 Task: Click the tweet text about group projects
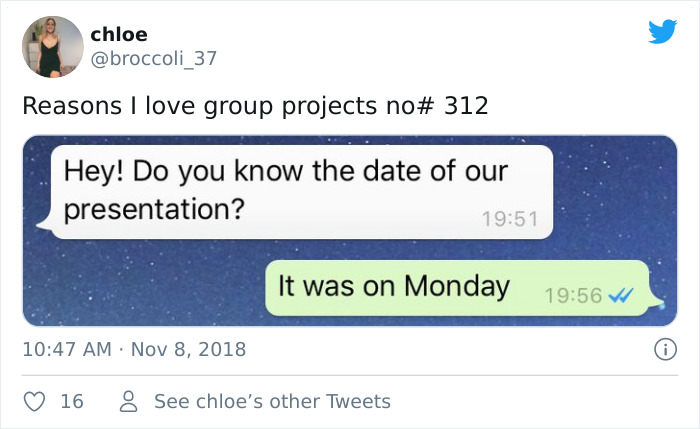point(255,105)
